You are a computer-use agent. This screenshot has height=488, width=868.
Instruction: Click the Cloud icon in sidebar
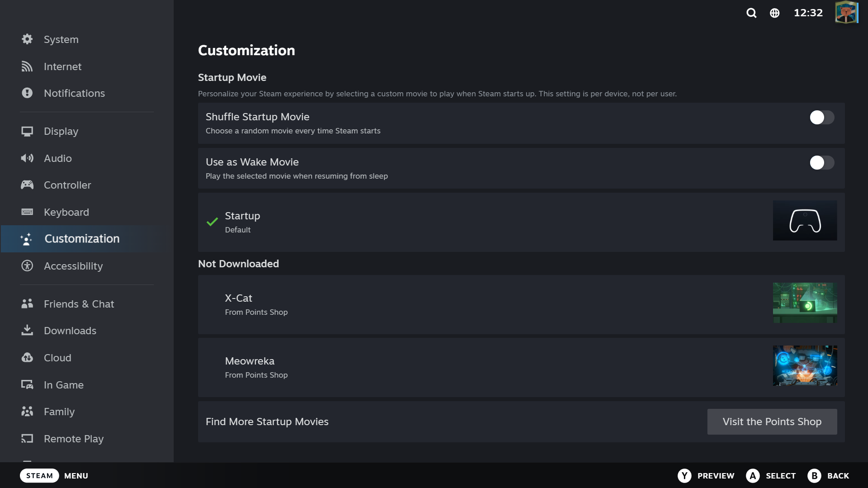(27, 358)
